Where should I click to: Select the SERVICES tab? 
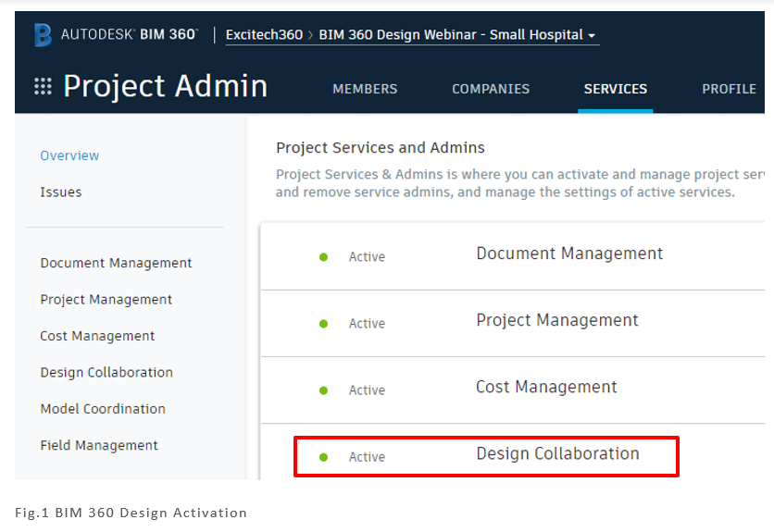(x=616, y=89)
